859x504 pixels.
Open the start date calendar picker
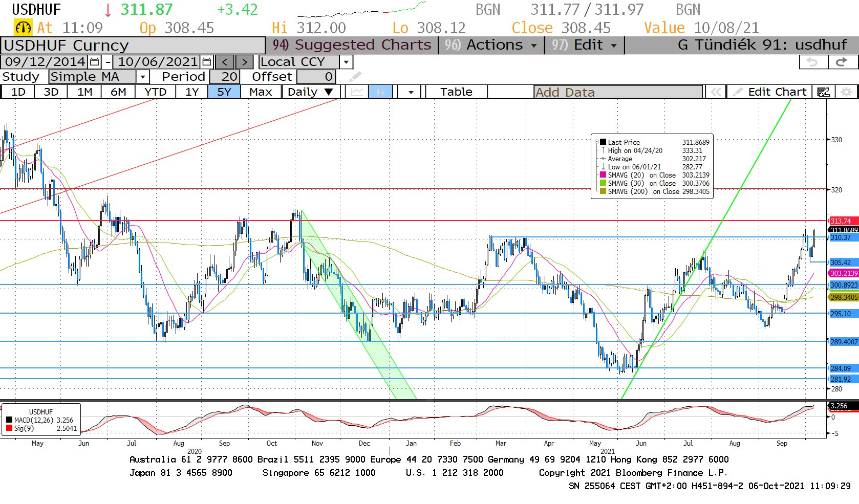[95, 62]
